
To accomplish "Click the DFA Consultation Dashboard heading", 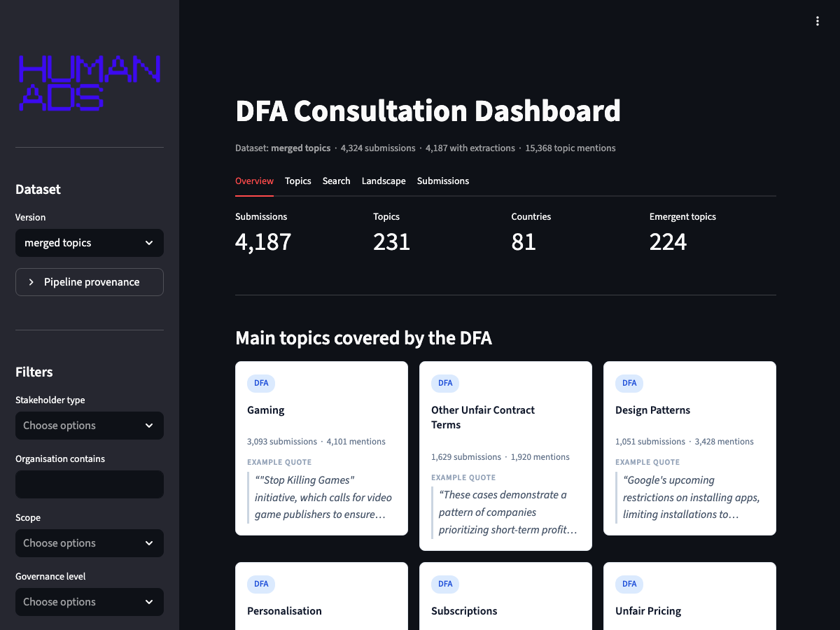I will point(428,111).
